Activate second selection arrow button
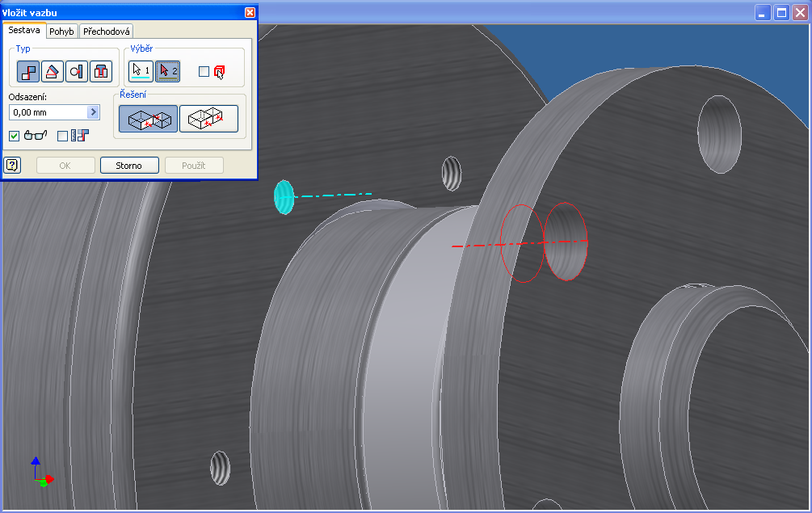 (x=167, y=72)
